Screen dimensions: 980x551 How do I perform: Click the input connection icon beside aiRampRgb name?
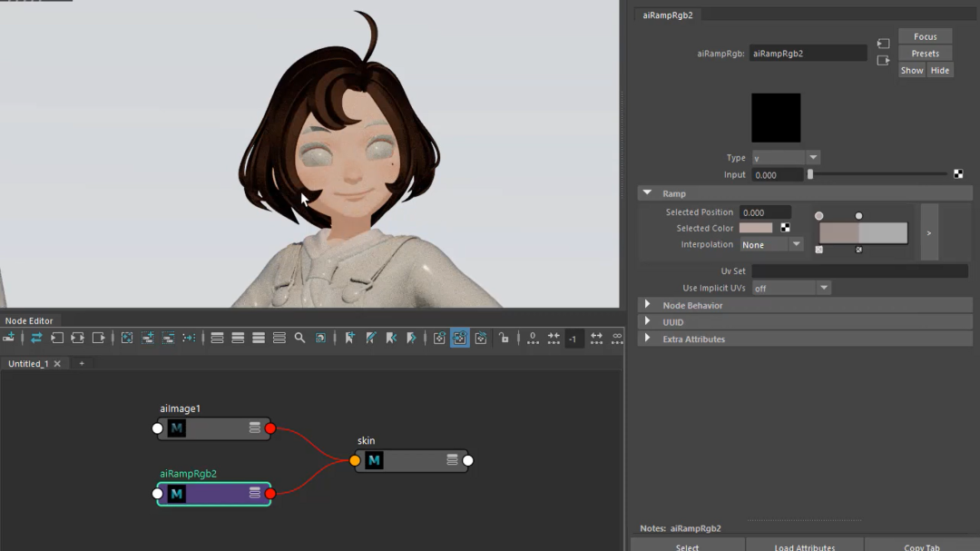coord(883,44)
